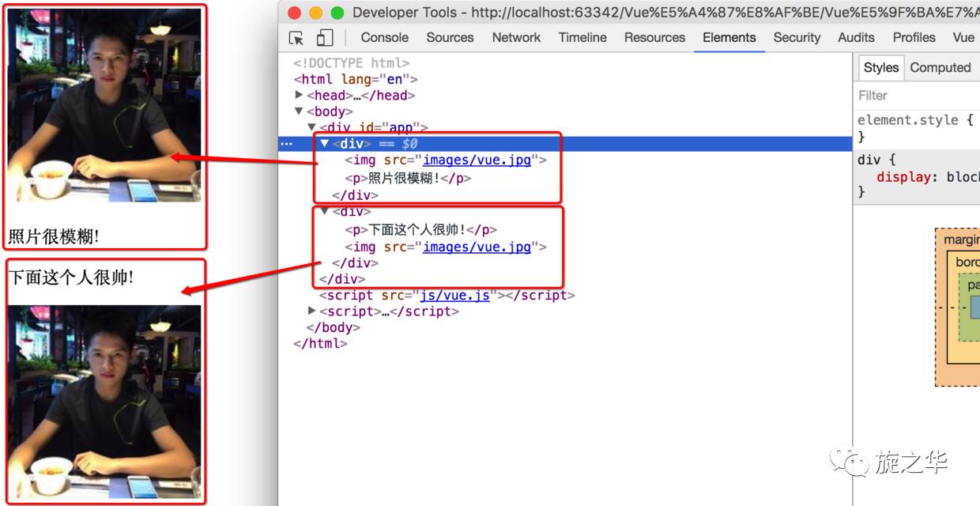Switch to the Computed sidebar tab
Screen dimensions: 980x506
pos(940,68)
